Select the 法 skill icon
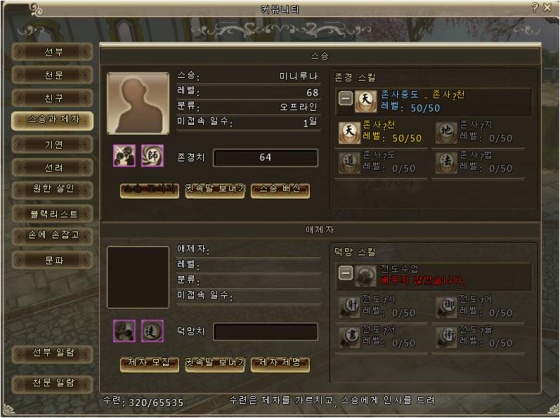 (x=446, y=163)
